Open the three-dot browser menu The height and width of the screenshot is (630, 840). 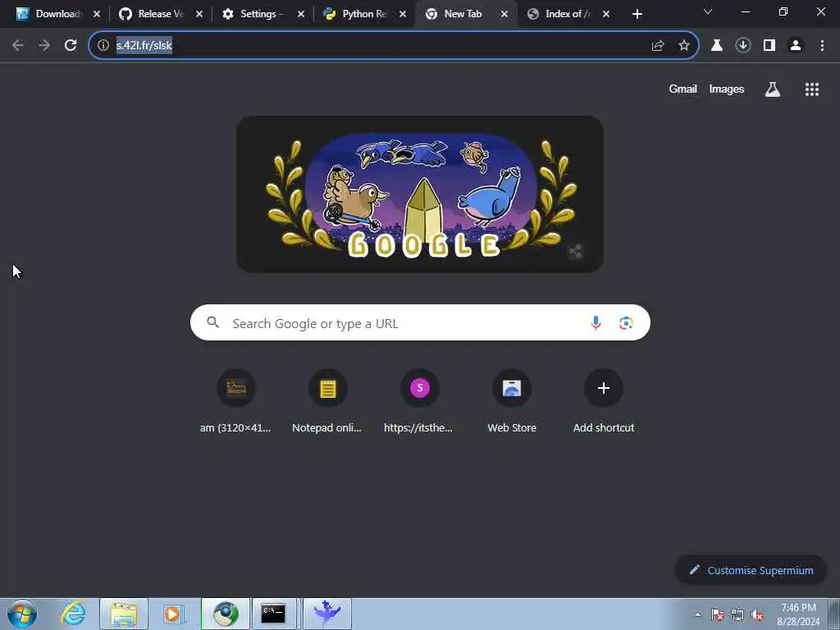822,46
